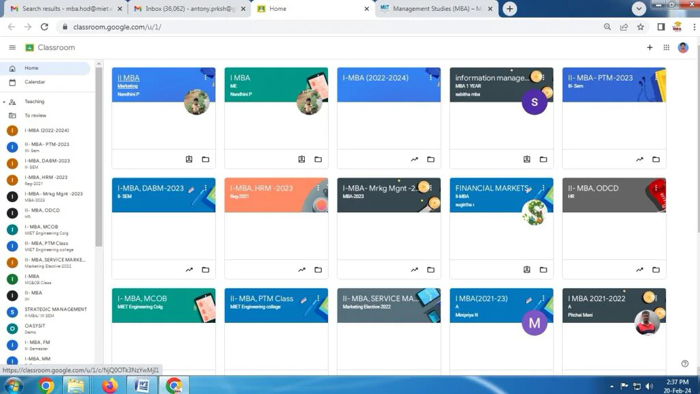Screen dimensions: 700x394
Task: Open the Google apps grid
Action: pyautogui.click(x=666, y=47)
